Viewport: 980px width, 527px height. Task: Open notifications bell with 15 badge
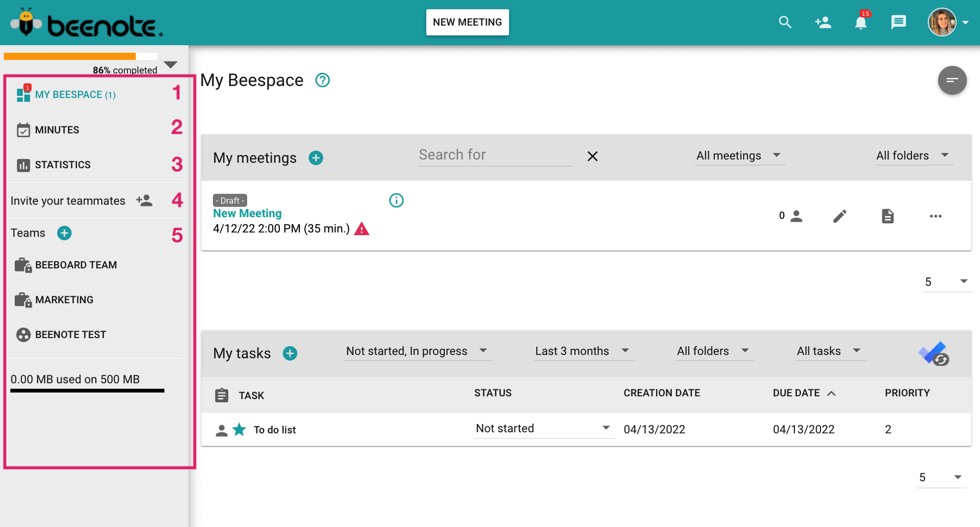[861, 22]
